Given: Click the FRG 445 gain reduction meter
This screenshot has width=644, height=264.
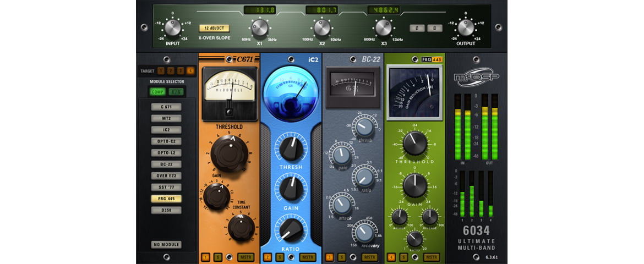Looking at the screenshot, I should click(415, 92).
